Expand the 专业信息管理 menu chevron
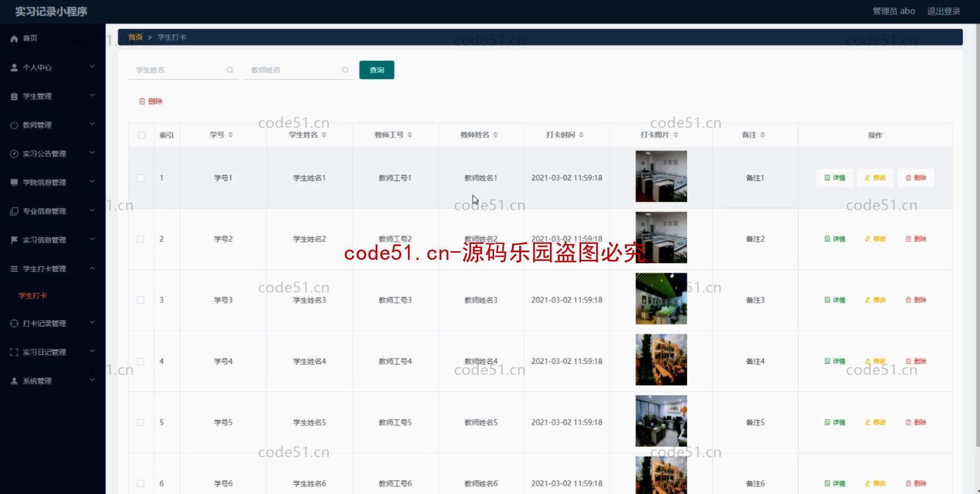Viewport: 980px width, 494px height. 92,210
